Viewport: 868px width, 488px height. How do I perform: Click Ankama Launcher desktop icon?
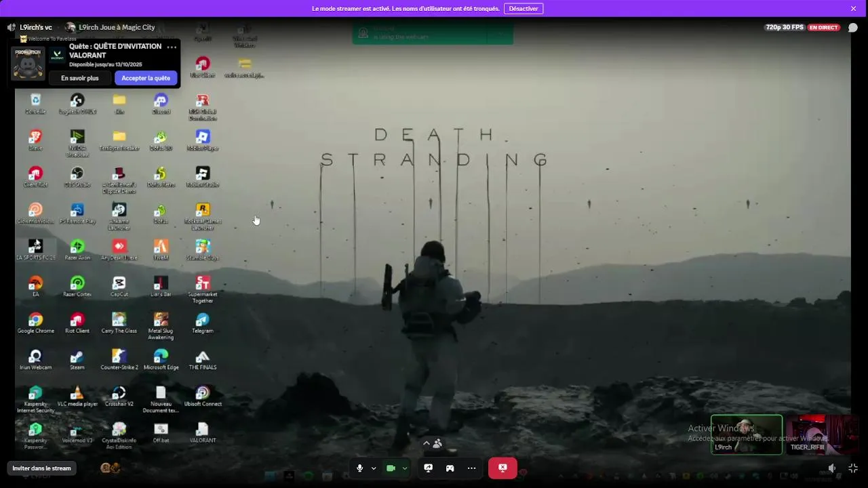tap(119, 216)
